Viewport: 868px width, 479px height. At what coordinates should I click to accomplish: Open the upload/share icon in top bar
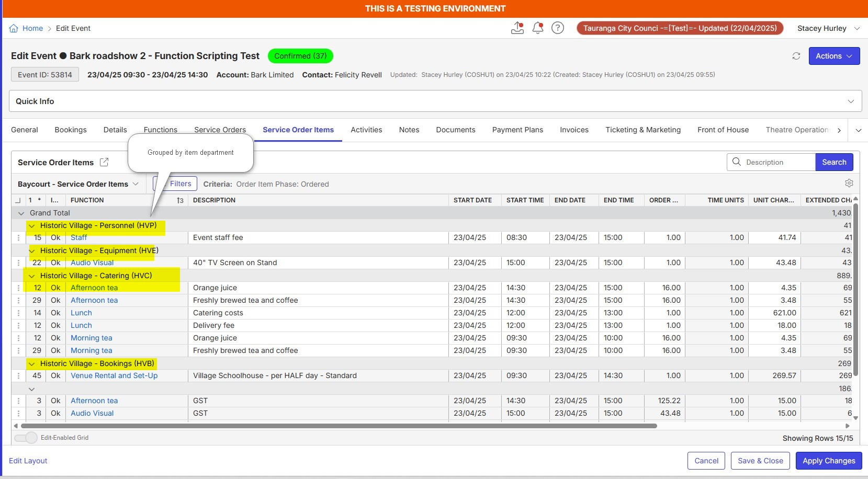point(517,28)
